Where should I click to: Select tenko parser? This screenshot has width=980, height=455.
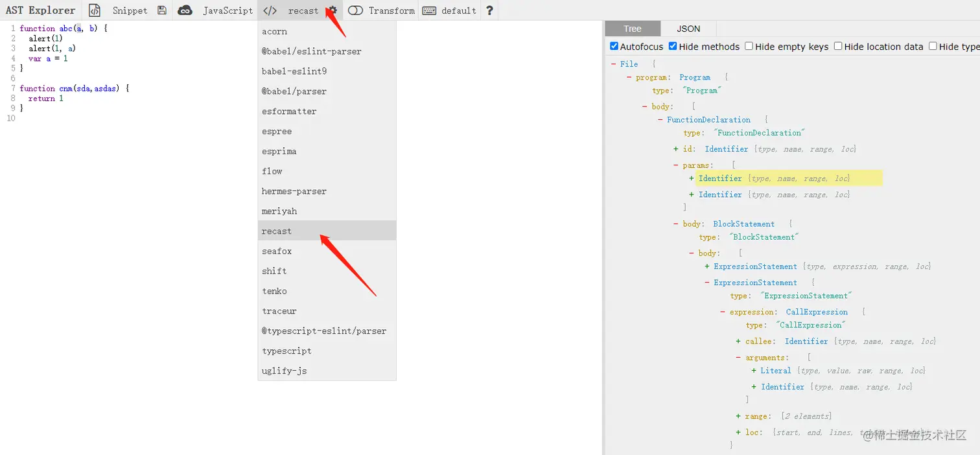click(x=327, y=291)
